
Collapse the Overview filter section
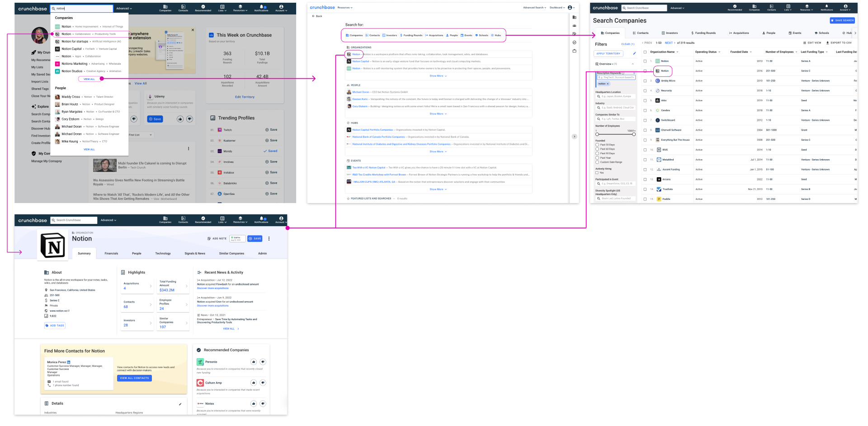pos(632,64)
